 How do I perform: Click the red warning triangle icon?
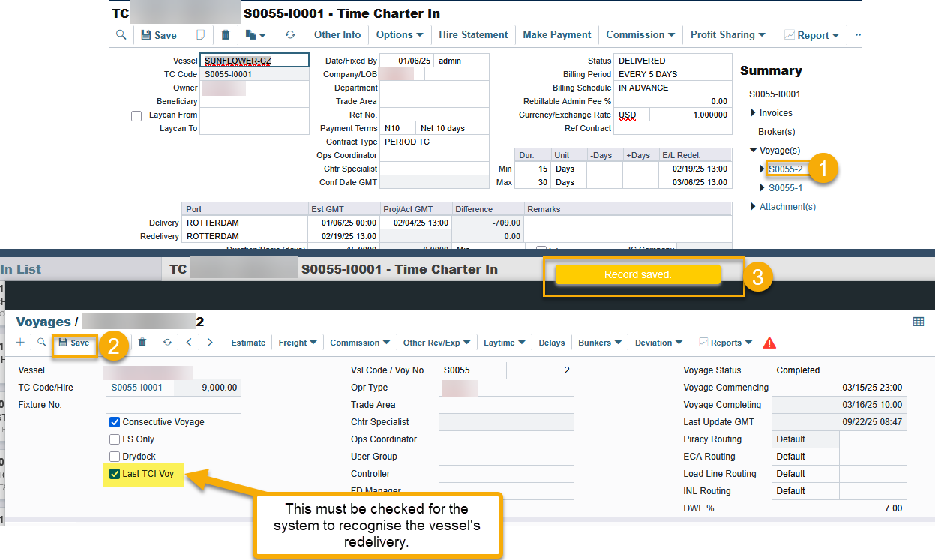coord(769,343)
